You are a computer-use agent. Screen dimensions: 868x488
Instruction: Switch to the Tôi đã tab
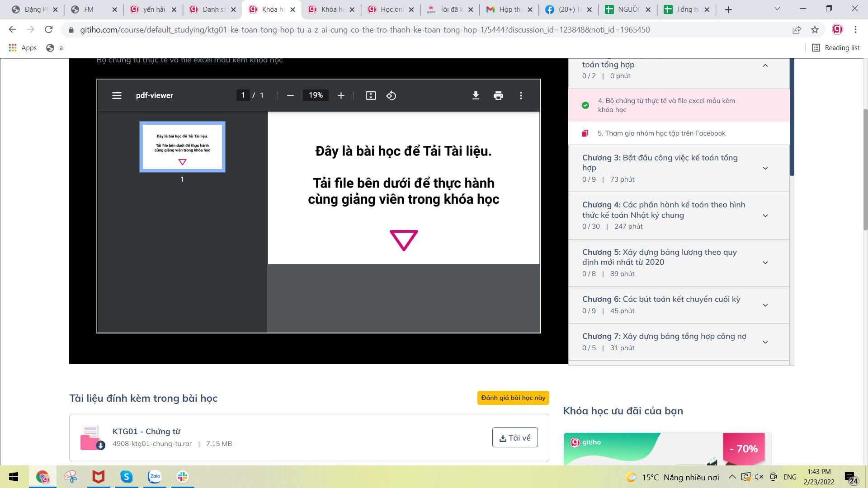click(x=450, y=9)
